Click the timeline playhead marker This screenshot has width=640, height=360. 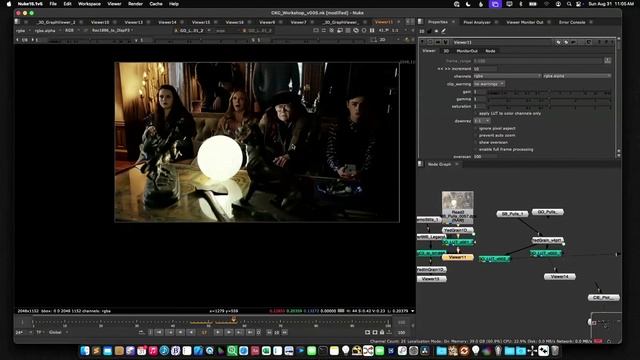click(234, 320)
